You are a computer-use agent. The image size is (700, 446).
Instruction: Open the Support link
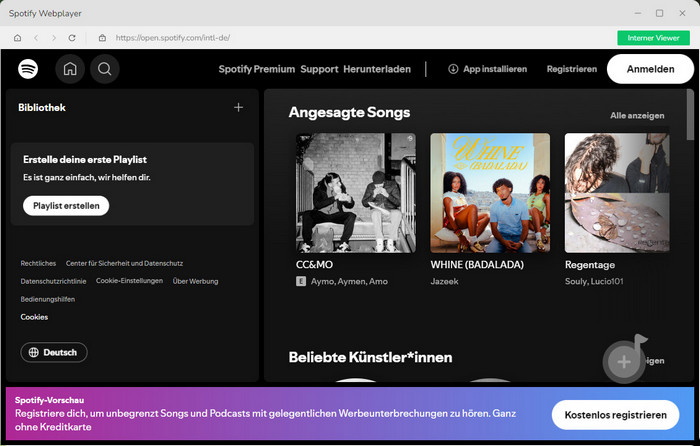pos(319,69)
